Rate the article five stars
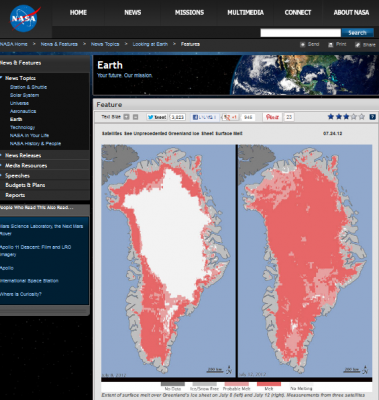The height and width of the screenshot is (400, 379). point(362,117)
